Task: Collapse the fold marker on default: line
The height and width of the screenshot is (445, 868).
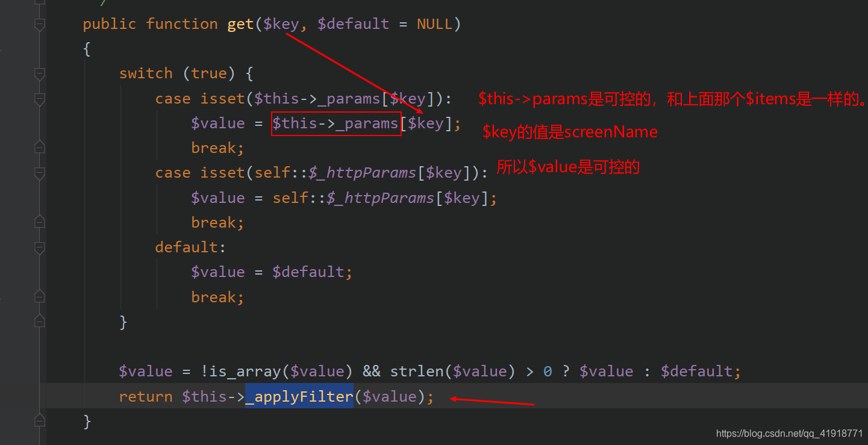Action: (x=40, y=247)
